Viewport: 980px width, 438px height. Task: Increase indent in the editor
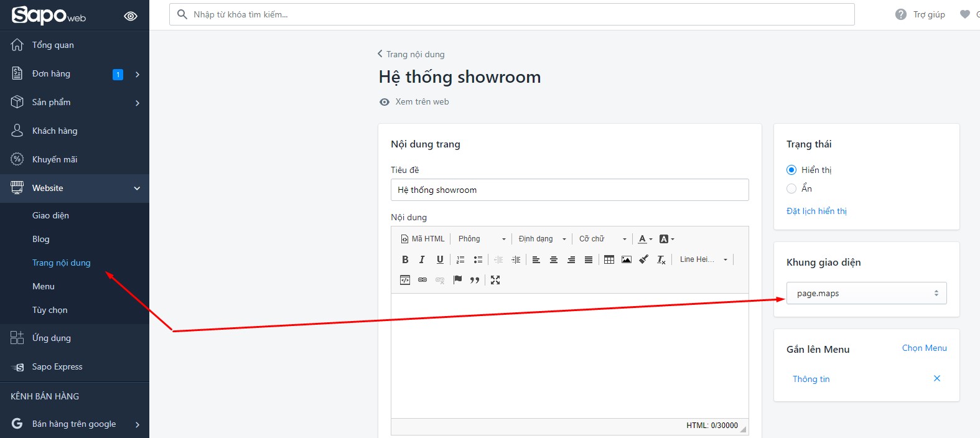tap(516, 259)
